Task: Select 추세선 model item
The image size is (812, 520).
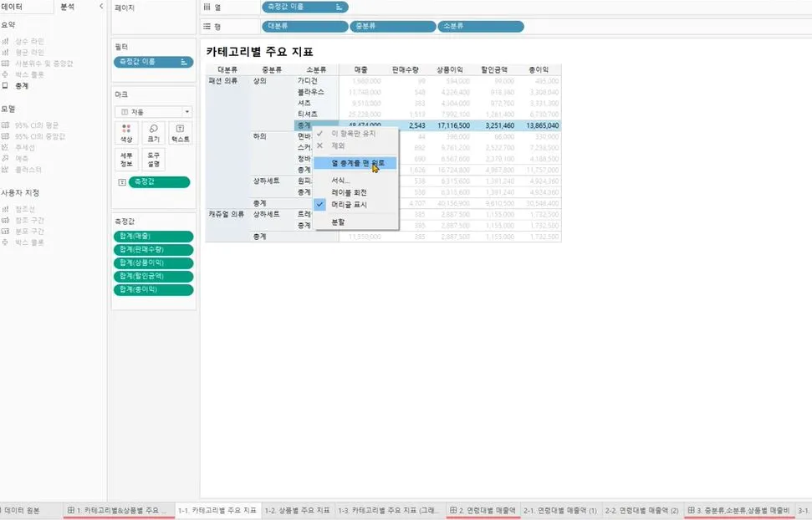Action: coord(25,148)
